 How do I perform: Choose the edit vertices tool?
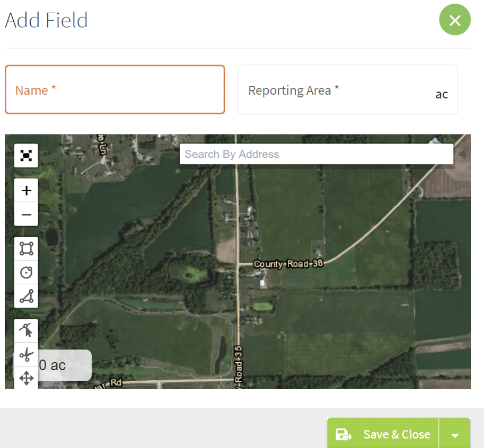click(26, 331)
